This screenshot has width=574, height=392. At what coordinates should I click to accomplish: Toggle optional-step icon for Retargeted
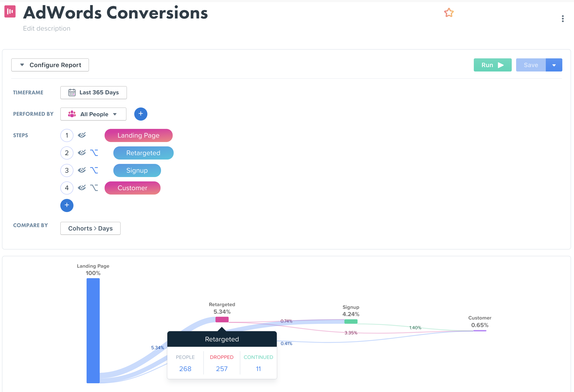point(94,153)
